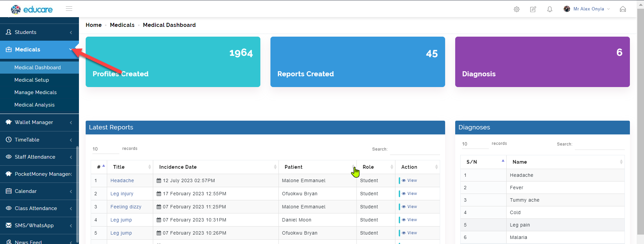The height and width of the screenshot is (244, 644).
Task: View the Feeling dizzy report row
Action: (x=409, y=207)
